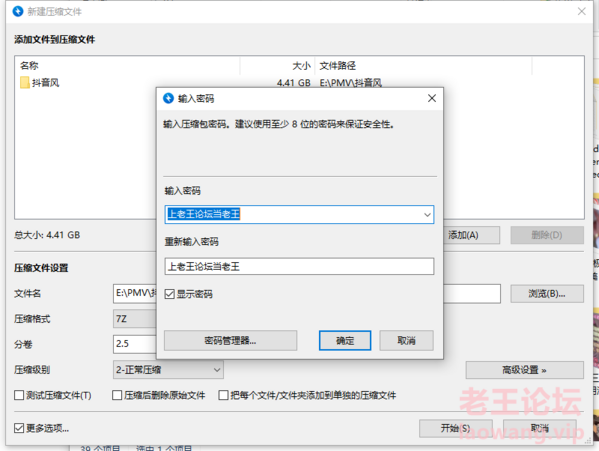
Task: Expand 高级设置 options
Action: 524,370
